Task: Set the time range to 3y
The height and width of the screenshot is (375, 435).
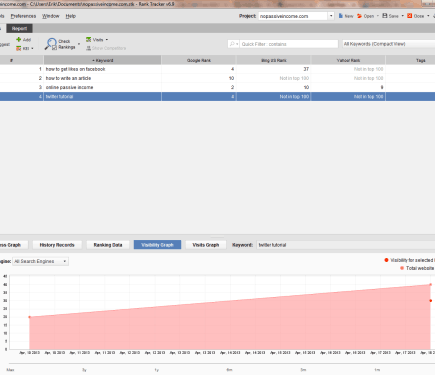Action: pos(84,370)
